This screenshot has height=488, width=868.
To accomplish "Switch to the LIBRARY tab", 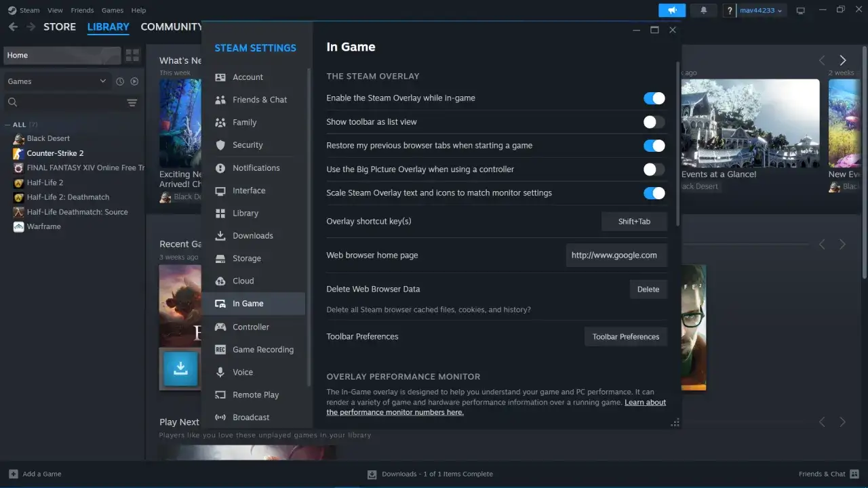I will tap(108, 26).
